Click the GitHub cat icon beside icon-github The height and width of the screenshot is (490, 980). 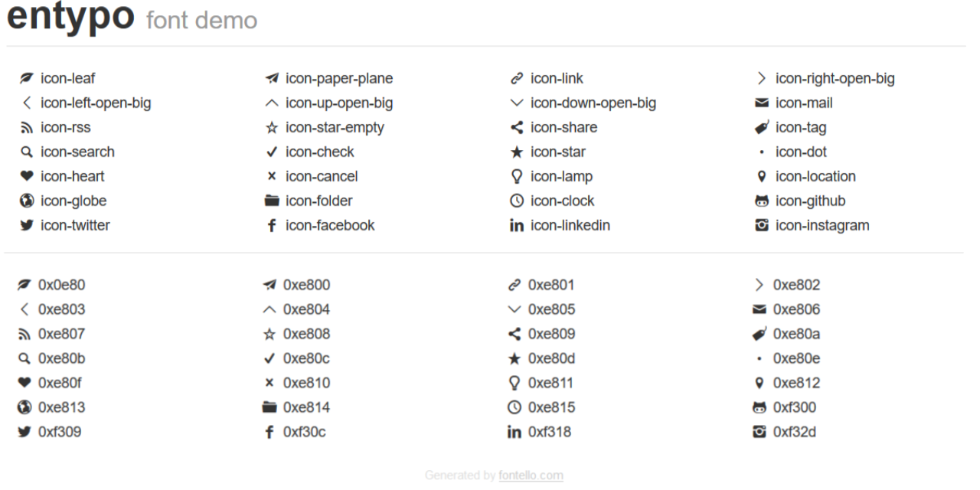pyautogui.click(x=761, y=201)
